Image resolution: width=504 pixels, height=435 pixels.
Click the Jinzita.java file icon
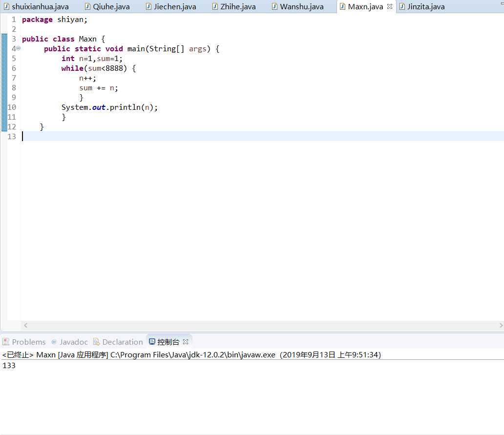(x=402, y=6)
